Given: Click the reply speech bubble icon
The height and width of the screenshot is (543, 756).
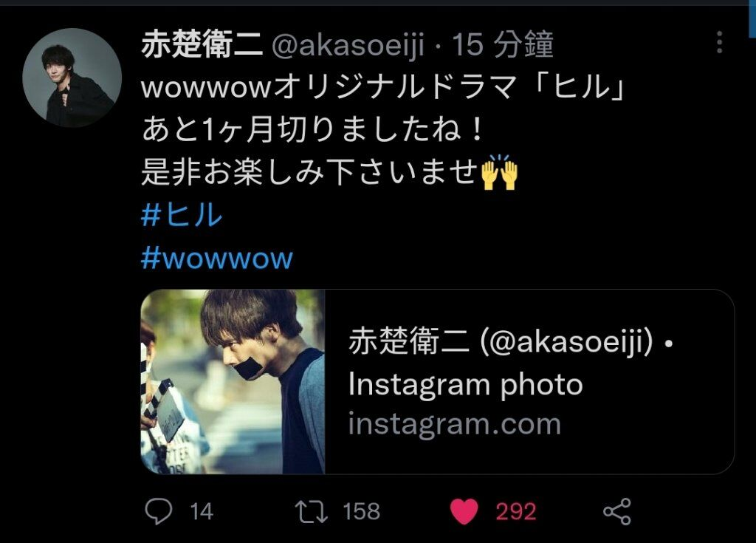Looking at the screenshot, I should pos(159,511).
